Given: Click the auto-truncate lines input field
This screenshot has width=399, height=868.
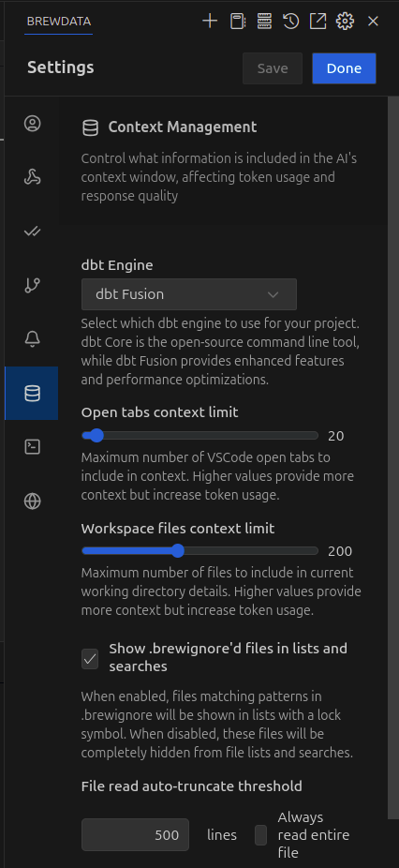Looking at the screenshot, I should pyautogui.click(x=135, y=835).
